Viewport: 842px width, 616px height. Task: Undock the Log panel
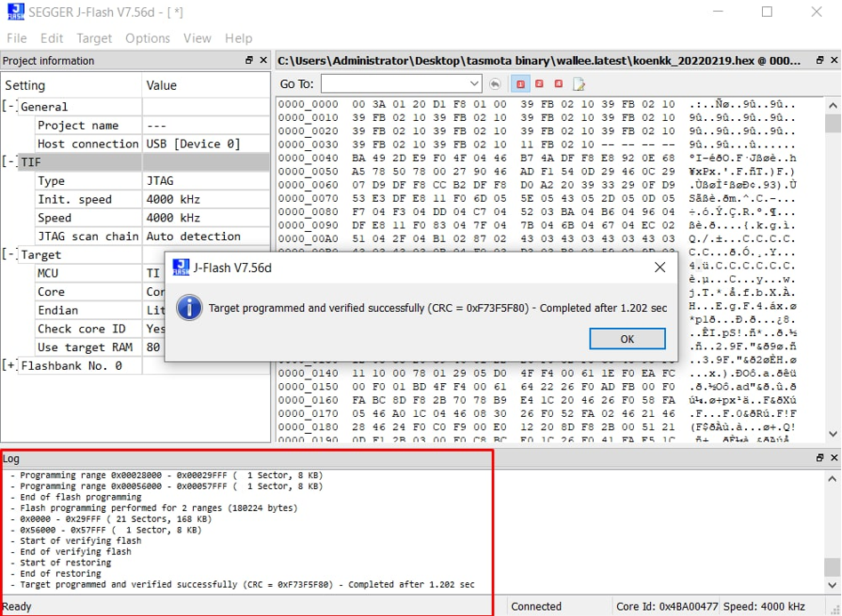820,458
